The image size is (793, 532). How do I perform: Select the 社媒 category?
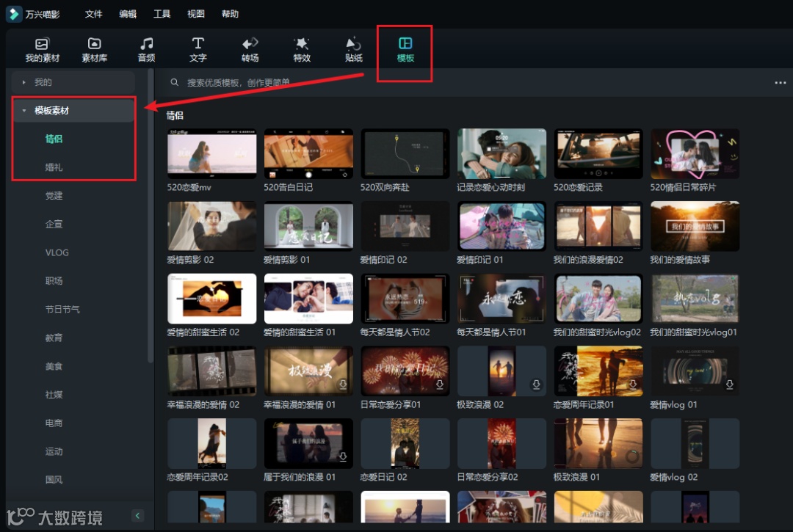tap(54, 395)
